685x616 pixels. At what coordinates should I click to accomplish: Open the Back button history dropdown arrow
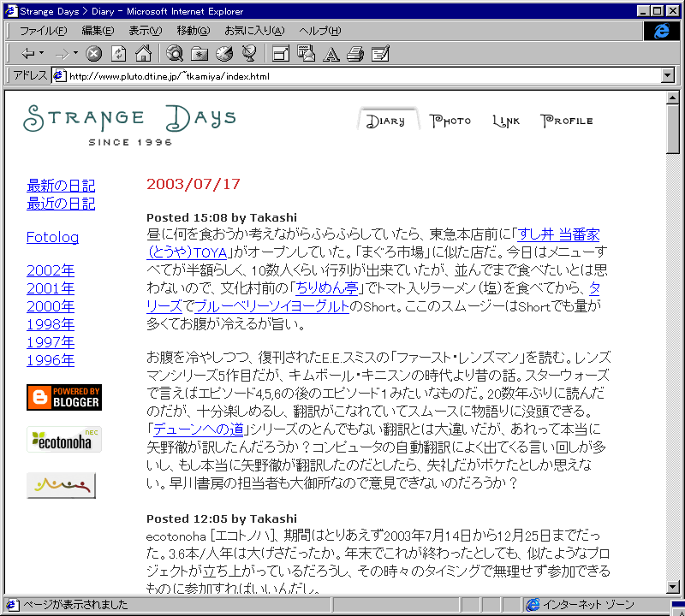click(x=41, y=53)
